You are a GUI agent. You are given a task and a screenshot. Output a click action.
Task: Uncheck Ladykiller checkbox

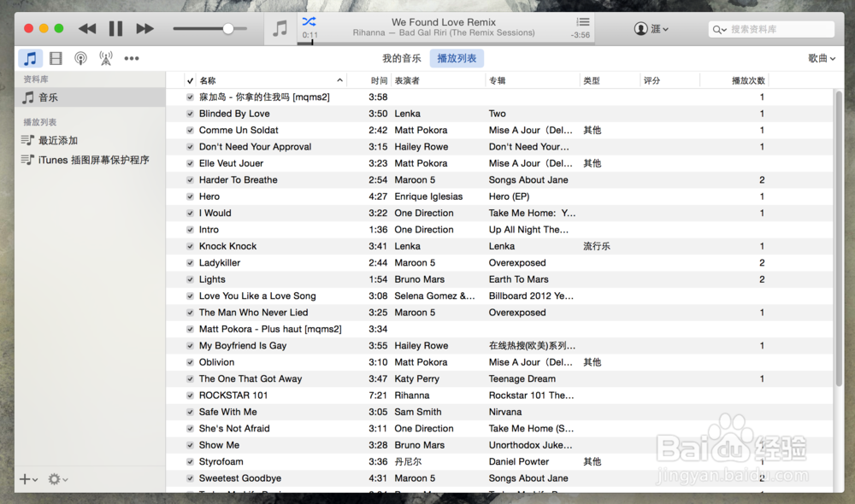pyautogui.click(x=190, y=262)
